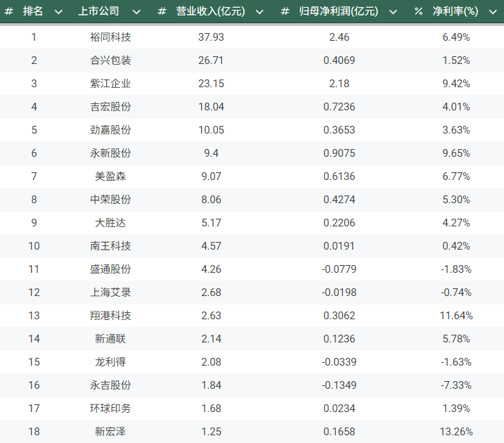Select net margin value 9.42%
Screen dimensions: 504x443
click(x=455, y=84)
